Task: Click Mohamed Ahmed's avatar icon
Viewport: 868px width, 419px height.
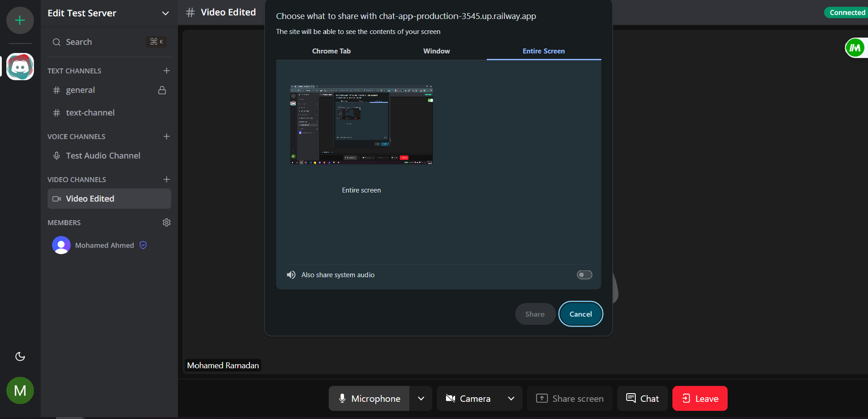Action: coord(61,245)
